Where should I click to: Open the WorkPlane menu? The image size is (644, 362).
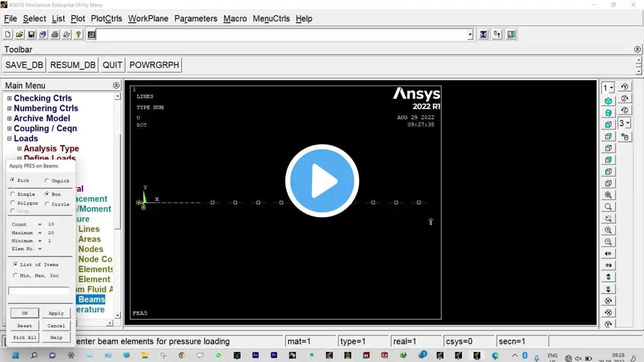click(x=148, y=19)
